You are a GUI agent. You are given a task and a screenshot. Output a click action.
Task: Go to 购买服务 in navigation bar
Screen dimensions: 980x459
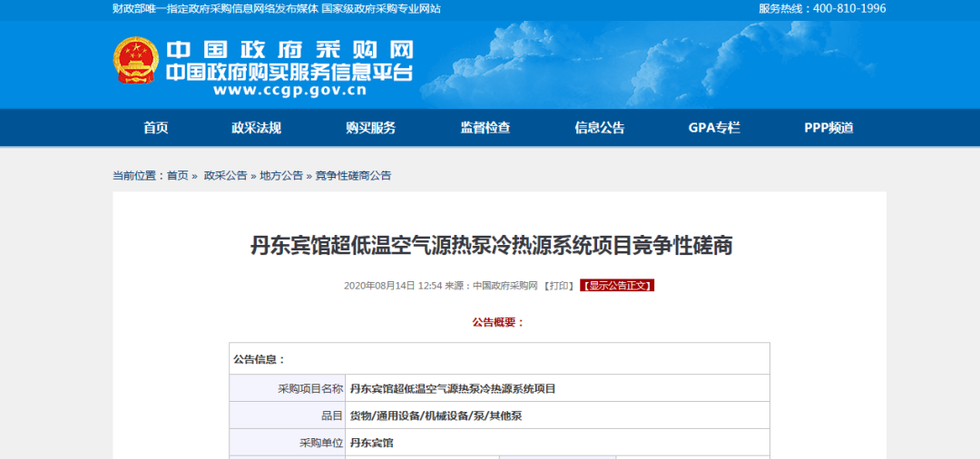coord(370,128)
